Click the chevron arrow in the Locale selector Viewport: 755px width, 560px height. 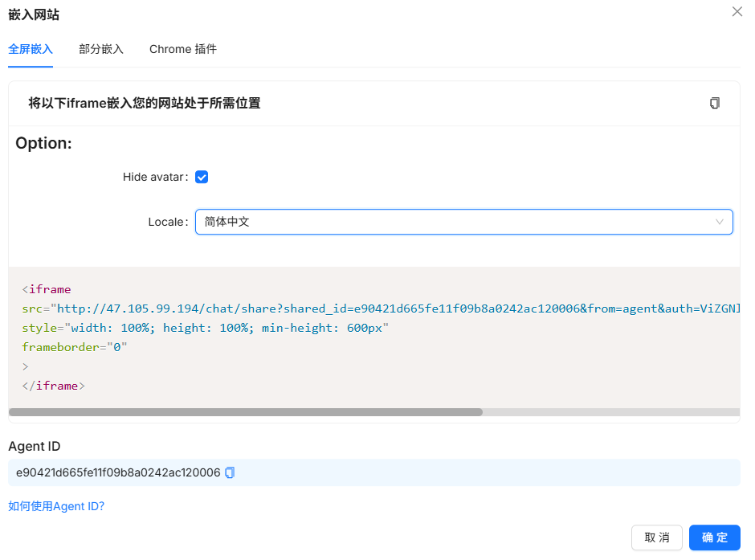click(720, 222)
